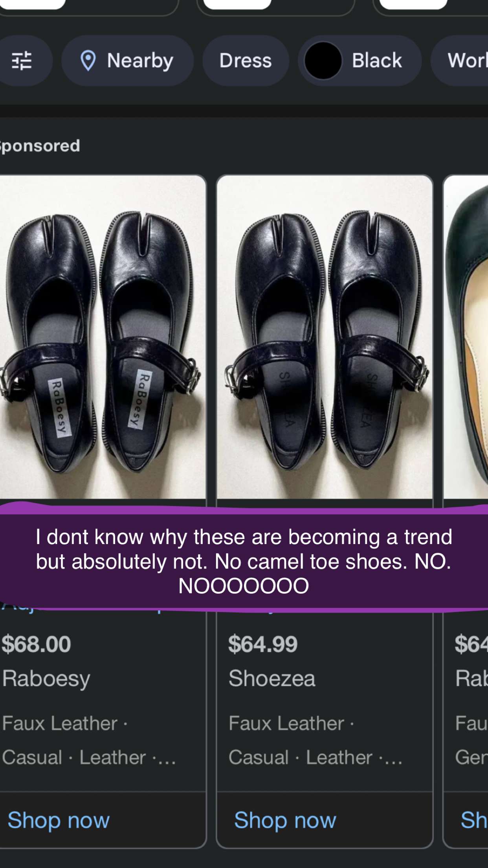Select the black color swatch circle
This screenshot has width=488, height=868.
click(323, 61)
